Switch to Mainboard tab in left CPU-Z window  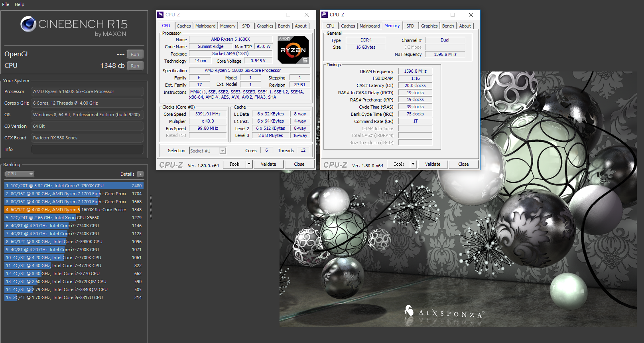pyautogui.click(x=205, y=26)
